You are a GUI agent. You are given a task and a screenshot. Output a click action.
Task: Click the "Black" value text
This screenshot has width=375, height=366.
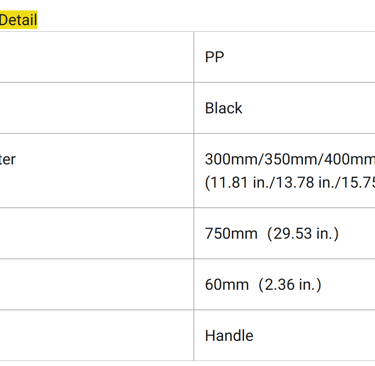(x=223, y=108)
